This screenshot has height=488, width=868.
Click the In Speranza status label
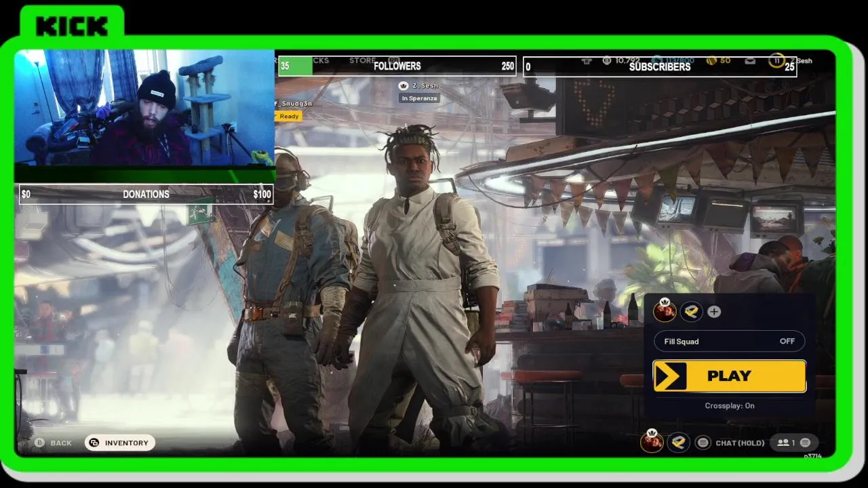(x=419, y=98)
